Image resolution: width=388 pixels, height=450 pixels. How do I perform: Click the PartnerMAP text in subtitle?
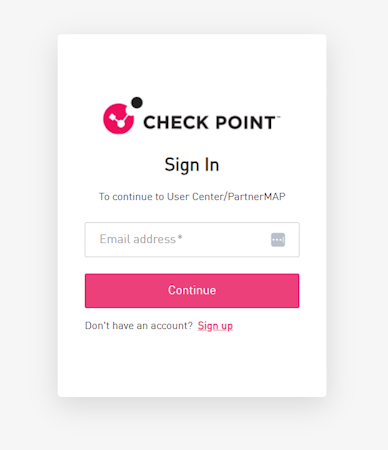click(257, 197)
